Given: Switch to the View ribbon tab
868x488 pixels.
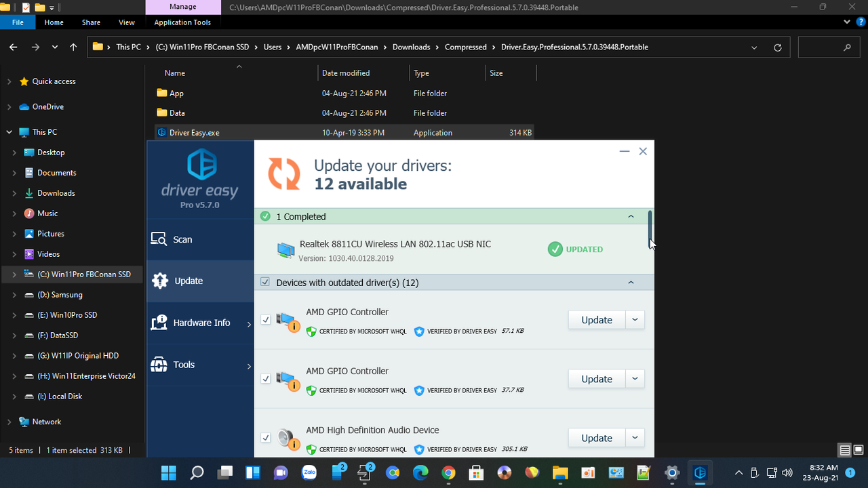Looking at the screenshot, I should point(127,22).
